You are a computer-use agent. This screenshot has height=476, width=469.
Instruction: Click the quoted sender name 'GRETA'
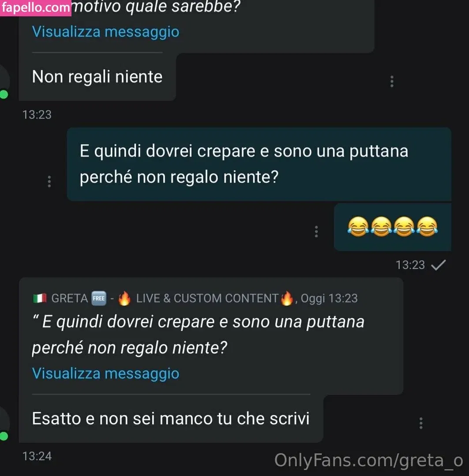(70, 298)
